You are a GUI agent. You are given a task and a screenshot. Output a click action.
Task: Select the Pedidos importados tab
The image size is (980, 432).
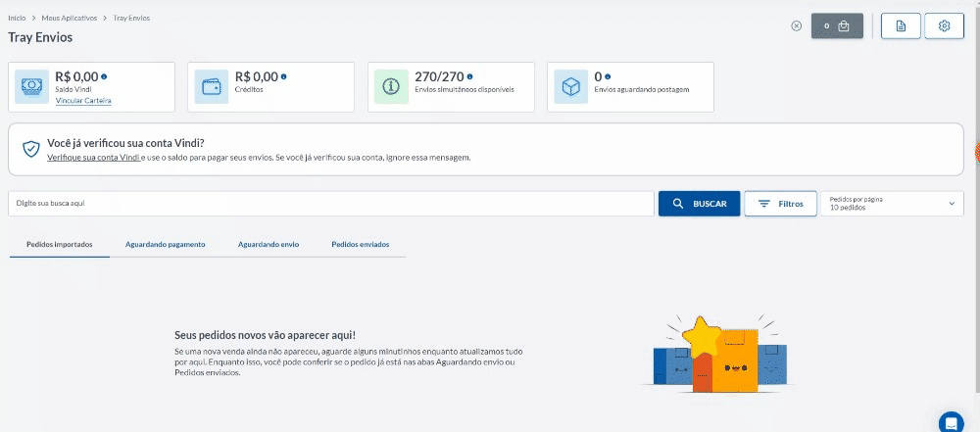point(60,245)
